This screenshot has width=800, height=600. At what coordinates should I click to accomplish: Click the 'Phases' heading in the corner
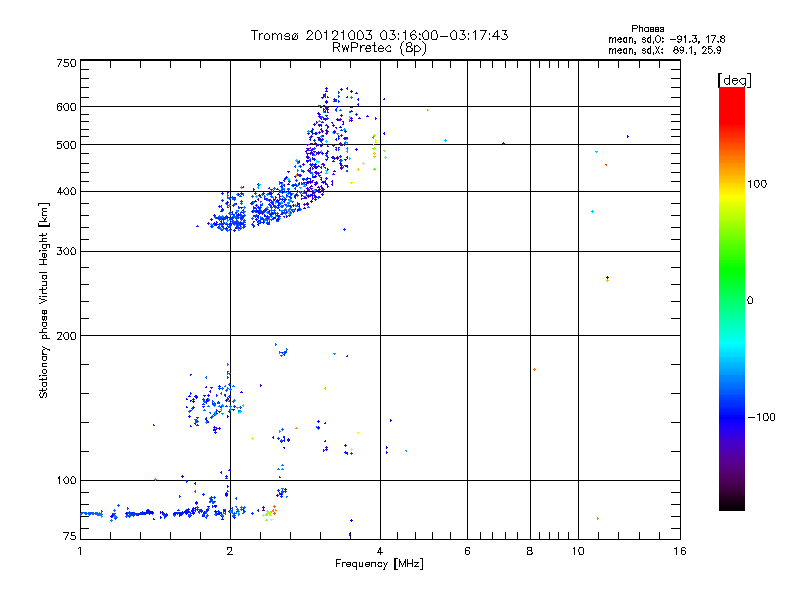647,29
